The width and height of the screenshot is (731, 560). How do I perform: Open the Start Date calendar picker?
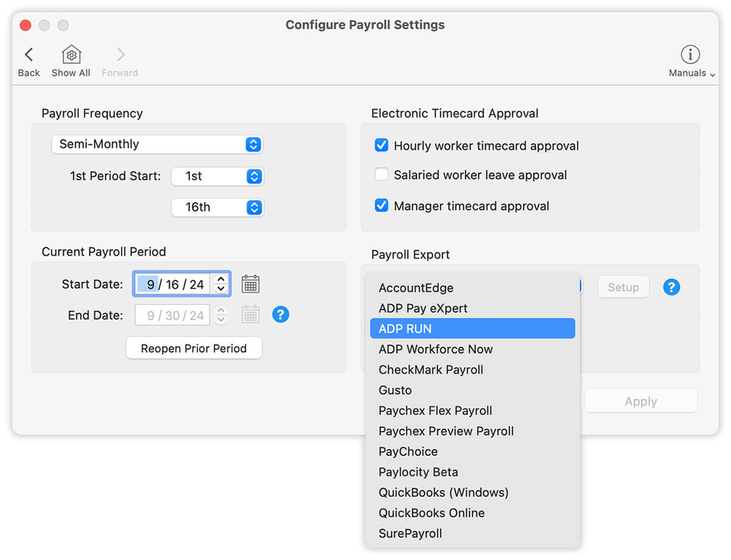coord(250,283)
